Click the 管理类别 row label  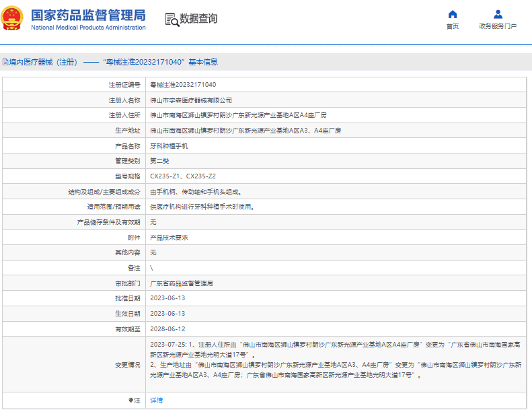pos(128,161)
